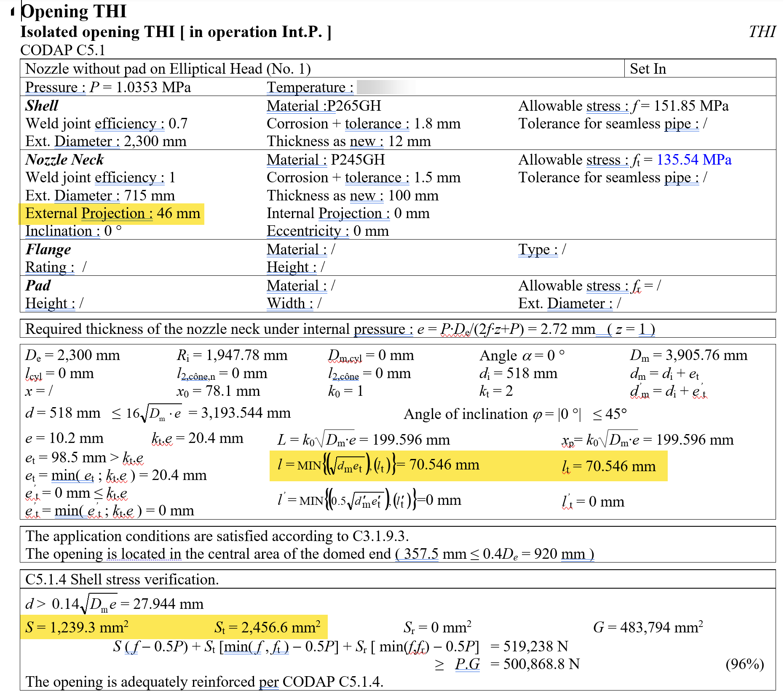Click the heading collapse triangle beside Opening THI
The image size is (784, 696).
pos(13,12)
